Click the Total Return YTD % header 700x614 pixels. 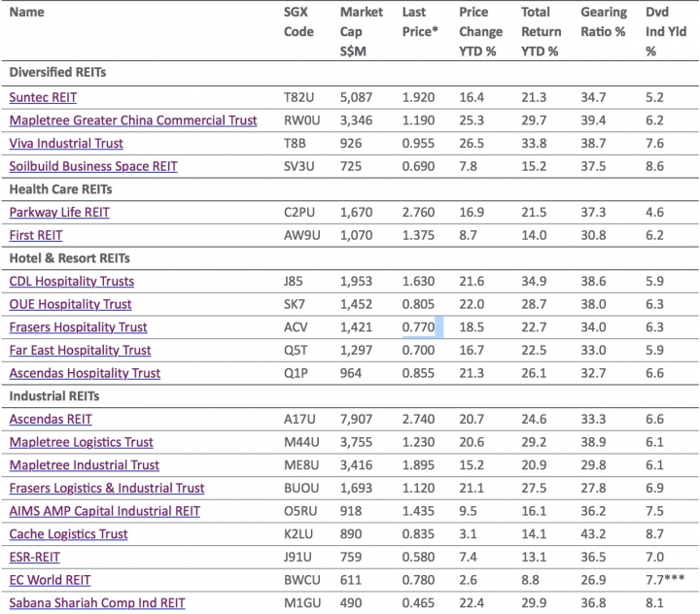(541, 32)
